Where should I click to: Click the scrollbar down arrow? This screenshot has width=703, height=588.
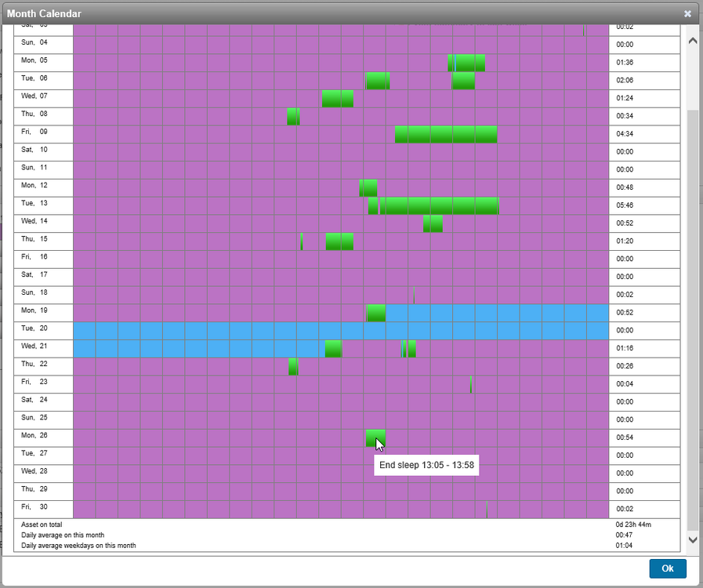pyautogui.click(x=692, y=539)
